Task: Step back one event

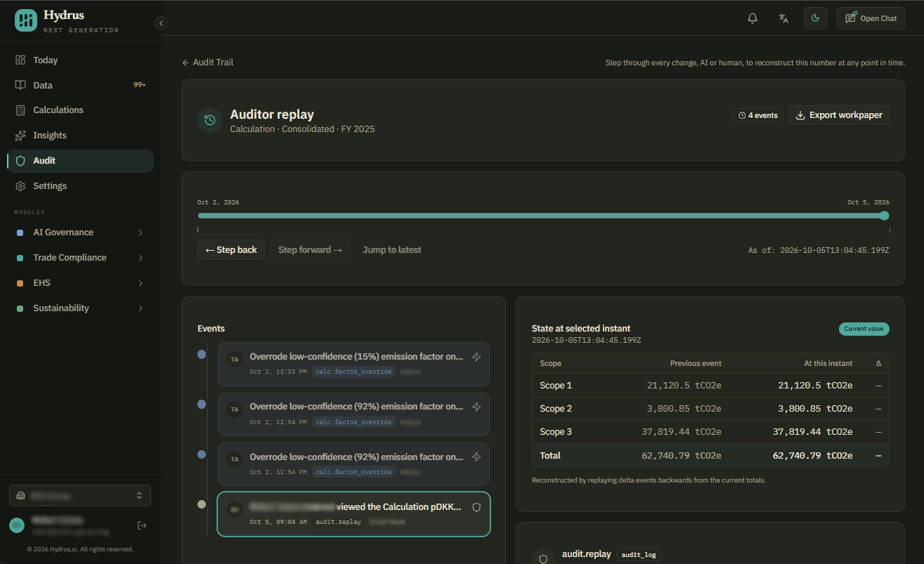Action: (231, 250)
